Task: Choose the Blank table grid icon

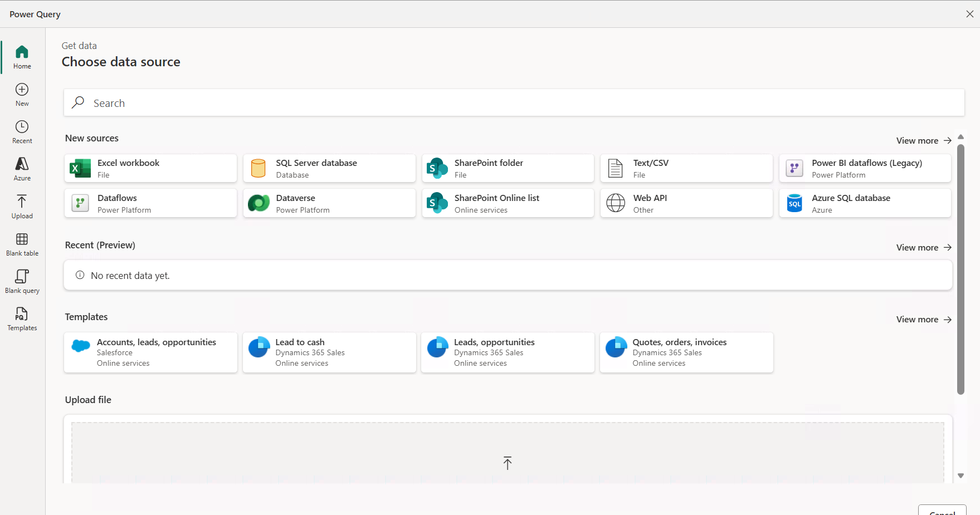Action: (x=22, y=239)
